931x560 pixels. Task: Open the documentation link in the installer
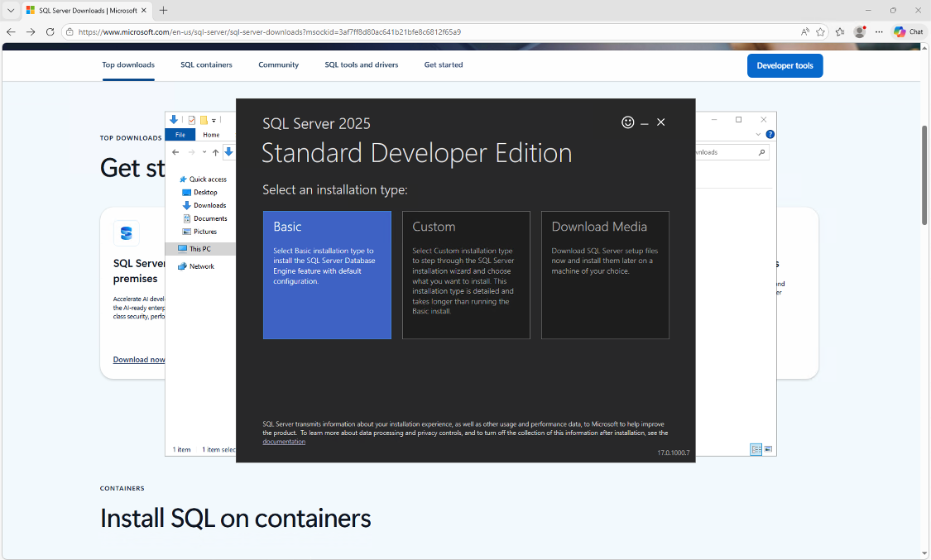pos(284,442)
